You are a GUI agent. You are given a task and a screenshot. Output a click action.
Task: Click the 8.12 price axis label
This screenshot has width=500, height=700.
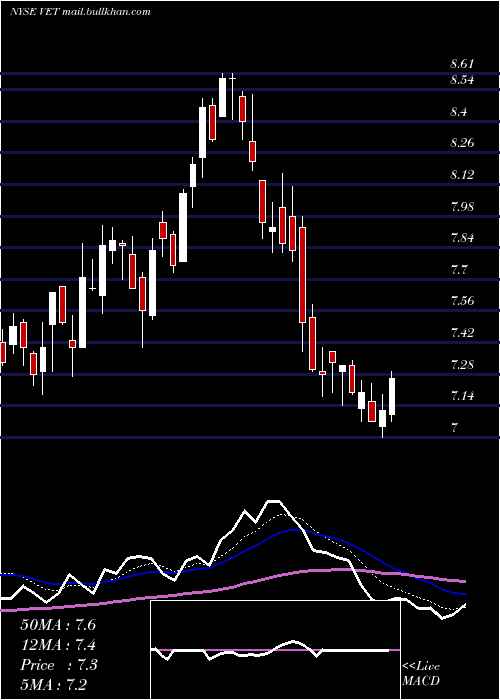(x=462, y=175)
